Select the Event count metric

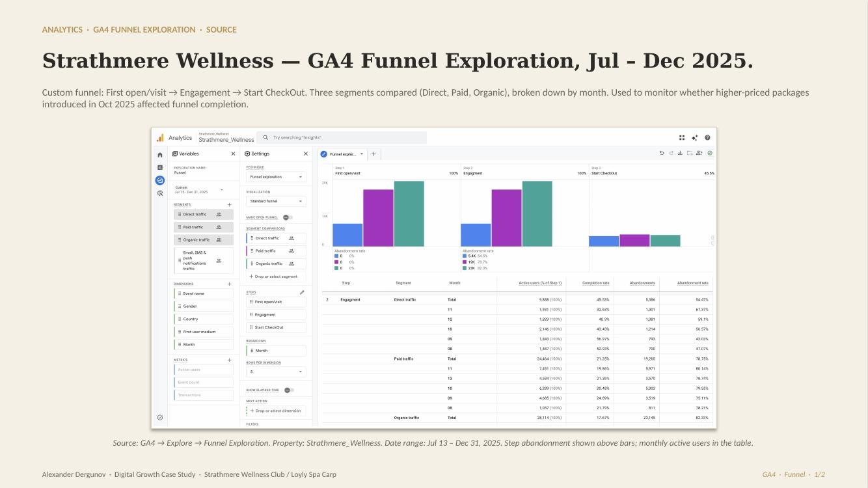pyautogui.click(x=204, y=382)
